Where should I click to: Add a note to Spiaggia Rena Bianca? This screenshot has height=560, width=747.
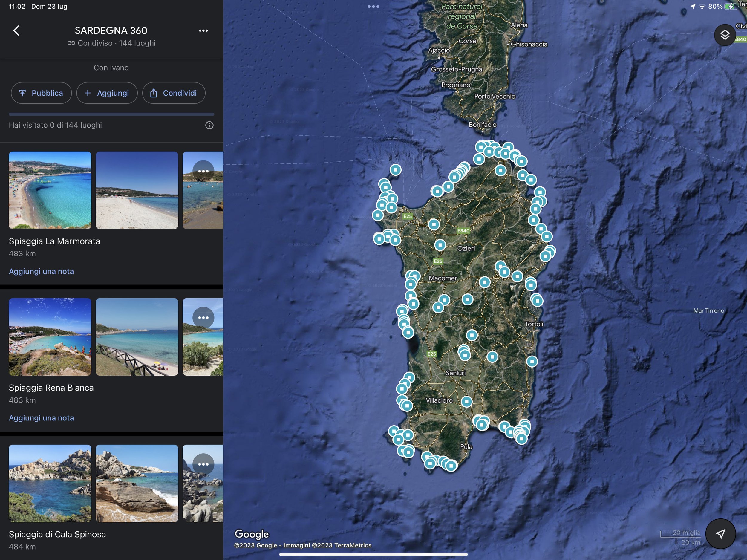pyautogui.click(x=41, y=418)
